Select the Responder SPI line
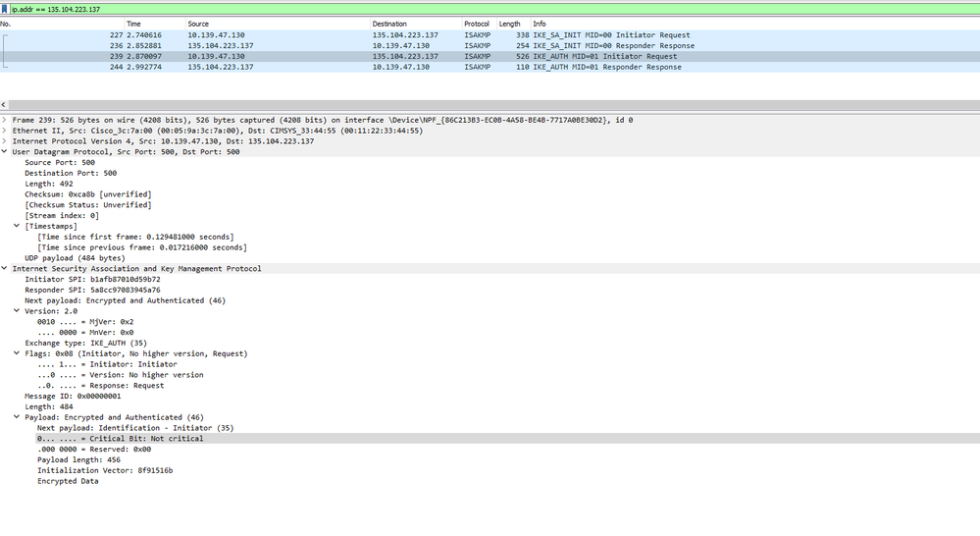This screenshot has width=980, height=536. (92, 290)
